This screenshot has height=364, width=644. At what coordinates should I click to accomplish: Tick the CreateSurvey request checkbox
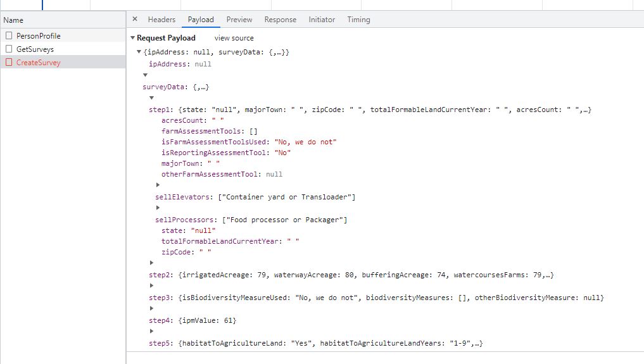[x=9, y=62]
